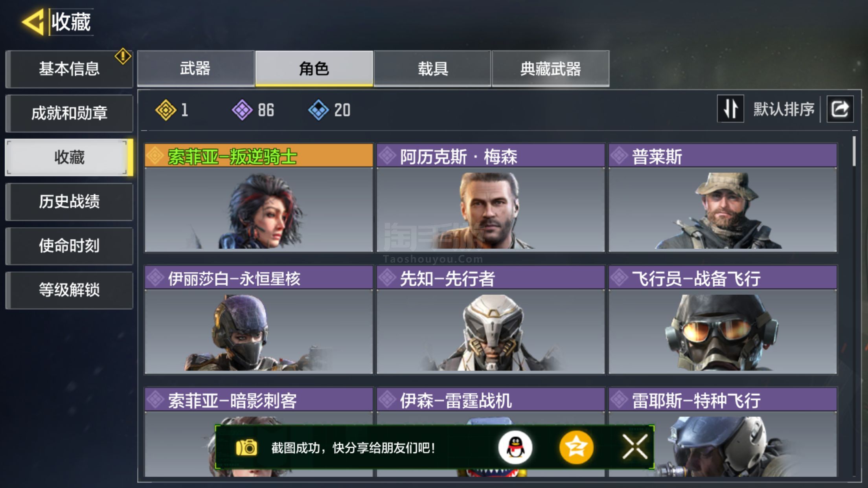Open the 载具 tab
868x488 pixels.
tap(432, 68)
